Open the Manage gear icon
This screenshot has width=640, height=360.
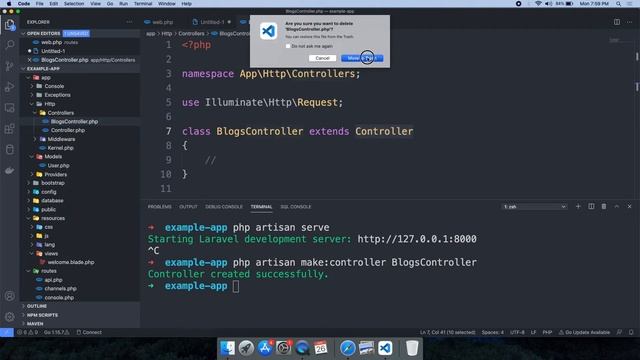(9, 316)
